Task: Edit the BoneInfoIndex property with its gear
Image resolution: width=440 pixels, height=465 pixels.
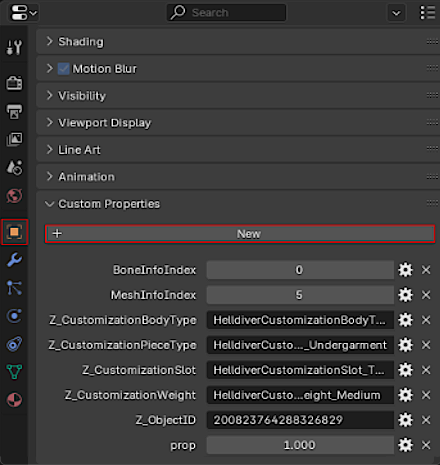Action: coord(405,270)
